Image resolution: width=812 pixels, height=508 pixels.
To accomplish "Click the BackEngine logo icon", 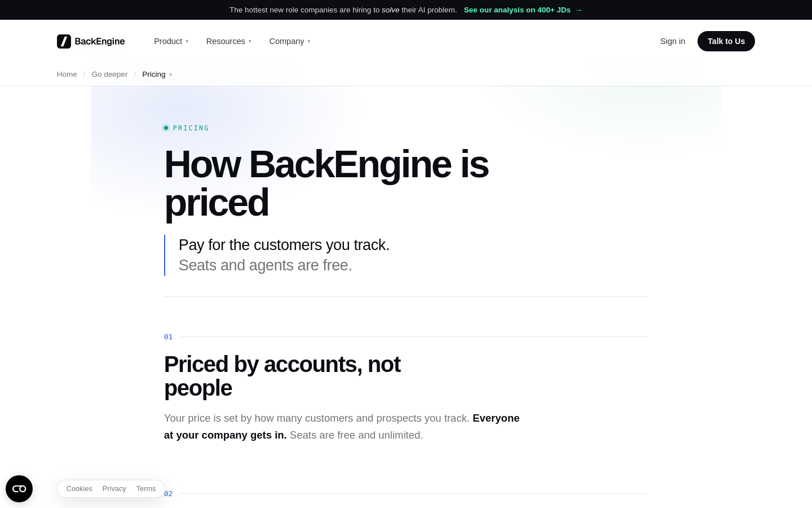I will coord(64,41).
